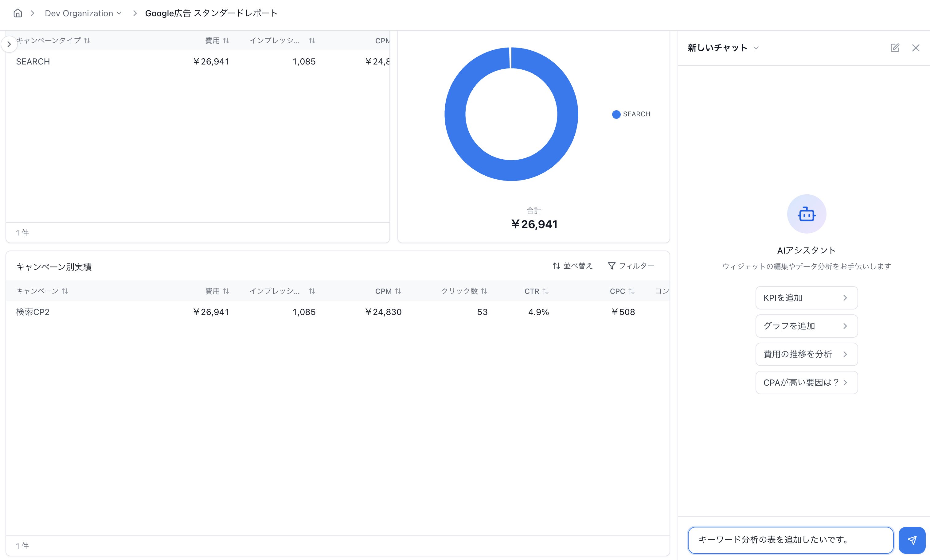Click the ￥508 CPC value
The height and width of the screenshot is (560, 930).
tap(623, 312)
